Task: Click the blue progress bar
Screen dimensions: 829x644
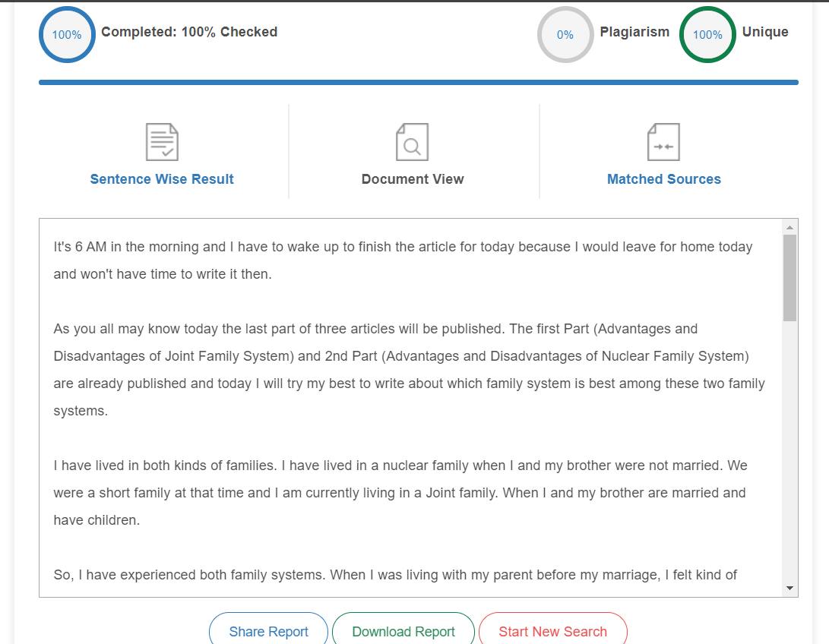Action: click(418, 83)
